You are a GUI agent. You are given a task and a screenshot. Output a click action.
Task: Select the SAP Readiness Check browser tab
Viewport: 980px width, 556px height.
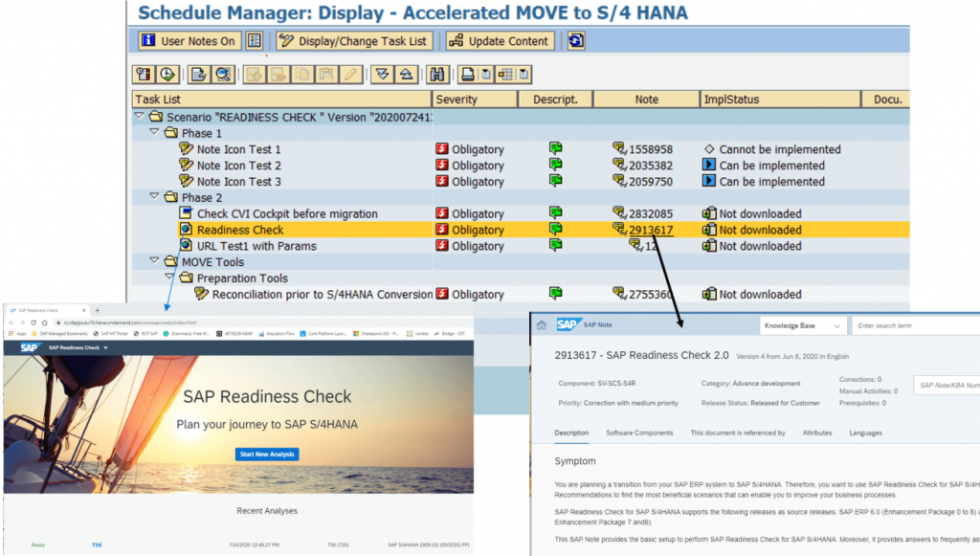point(47,310)
